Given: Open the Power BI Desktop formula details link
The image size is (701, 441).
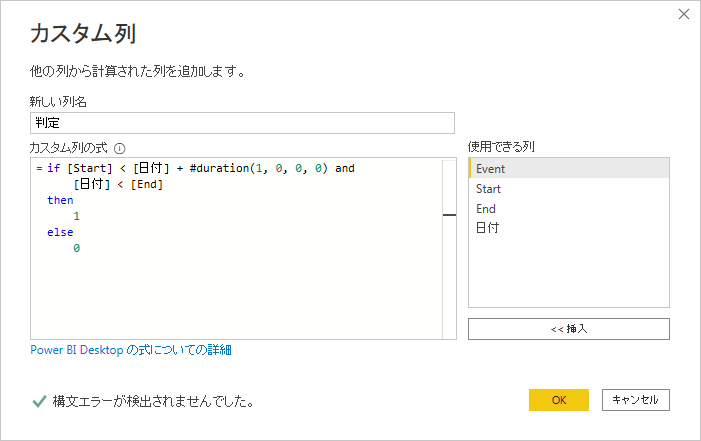Looking at the screenshot, I should [131, 350].
